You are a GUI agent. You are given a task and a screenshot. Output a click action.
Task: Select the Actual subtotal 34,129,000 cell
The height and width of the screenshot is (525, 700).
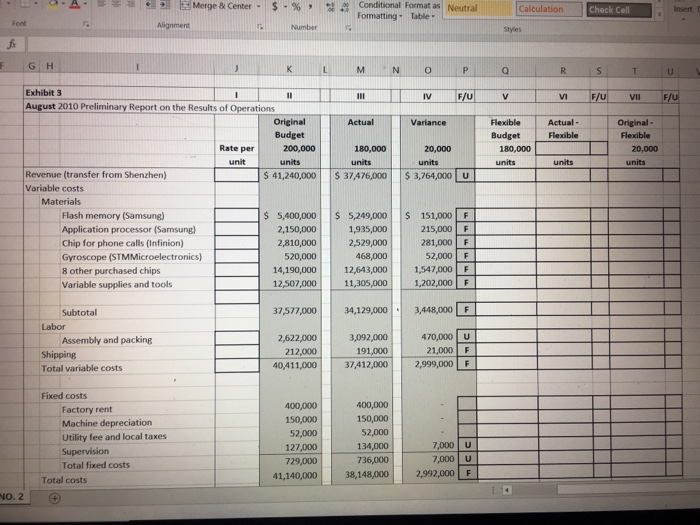pos(361,310)
